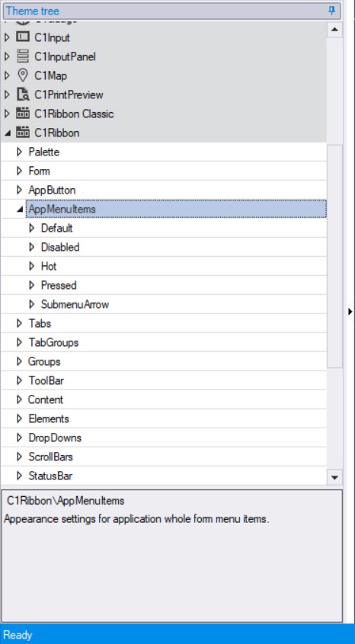
Task: Select the Tabs tree item
Action: pos(40,323)
